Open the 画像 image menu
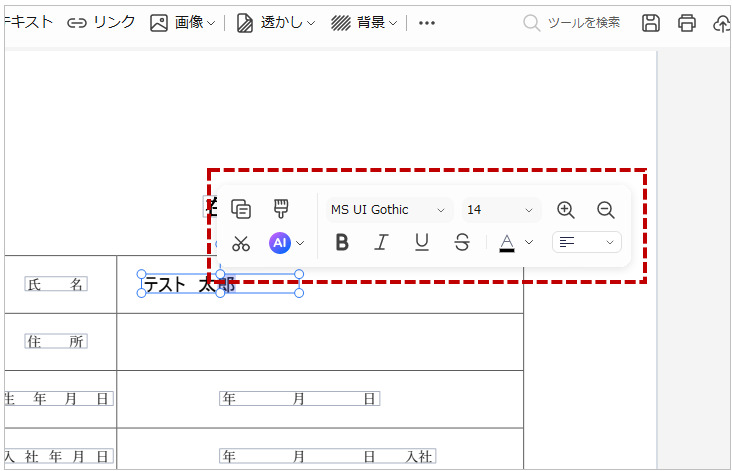 point(183,22)
